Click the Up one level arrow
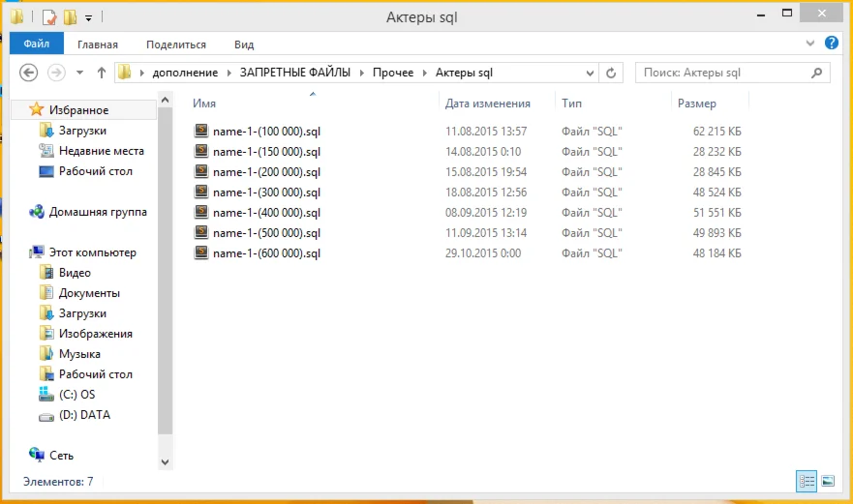Screen dimensions: 853x504 (x=101, y=73)
